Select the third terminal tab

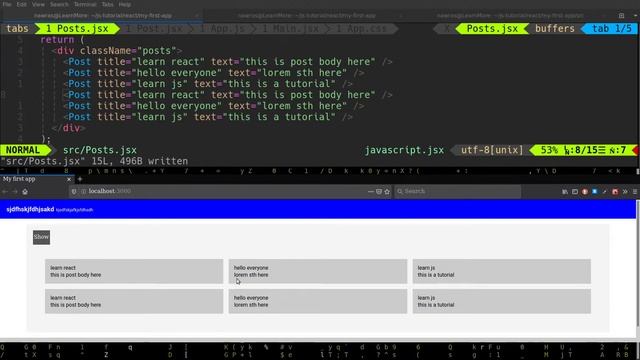point(510,16)
